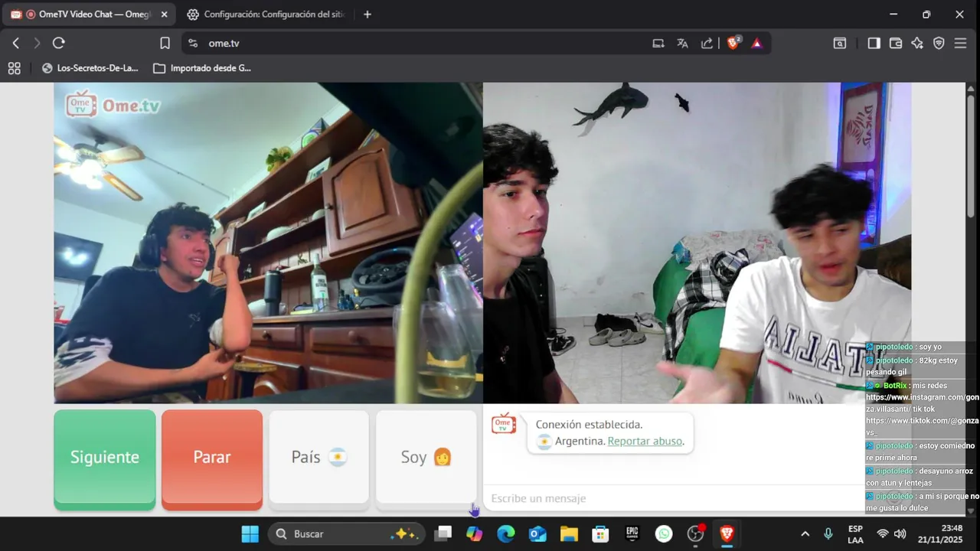Switch to OmeTV Video Chat tab
980x551 pixels.
(89, 15)
